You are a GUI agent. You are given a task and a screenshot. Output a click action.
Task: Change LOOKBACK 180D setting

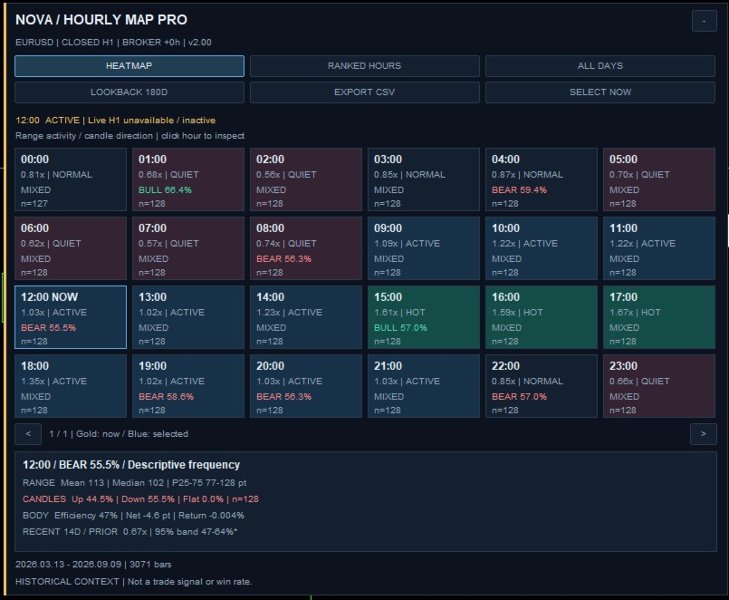[129, 92]
